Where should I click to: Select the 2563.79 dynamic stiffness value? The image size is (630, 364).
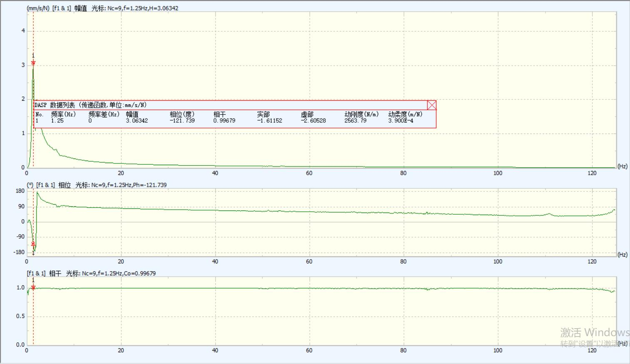355,121
